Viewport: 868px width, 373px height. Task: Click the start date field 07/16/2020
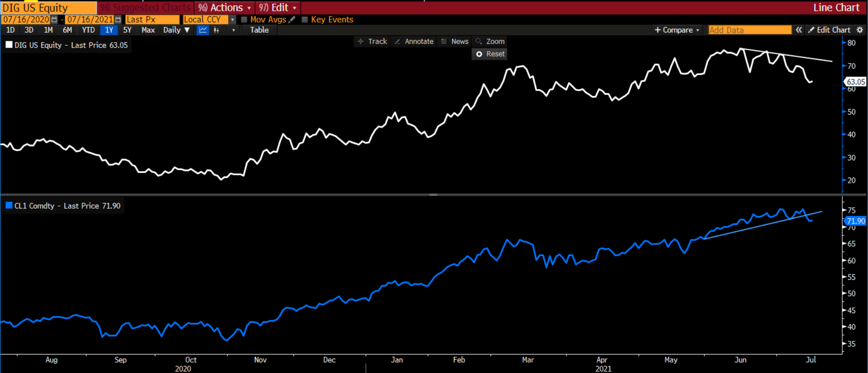[x=26, y=19]
